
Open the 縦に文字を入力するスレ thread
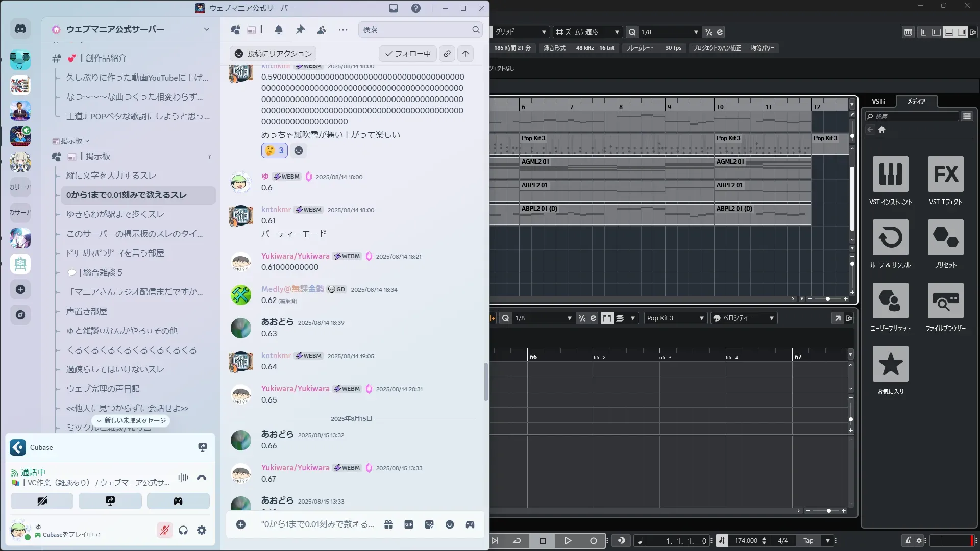pos(111,176)
